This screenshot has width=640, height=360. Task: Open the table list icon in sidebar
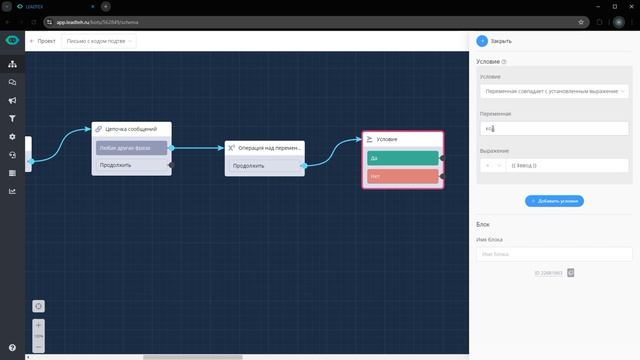[x=12, y=173]
